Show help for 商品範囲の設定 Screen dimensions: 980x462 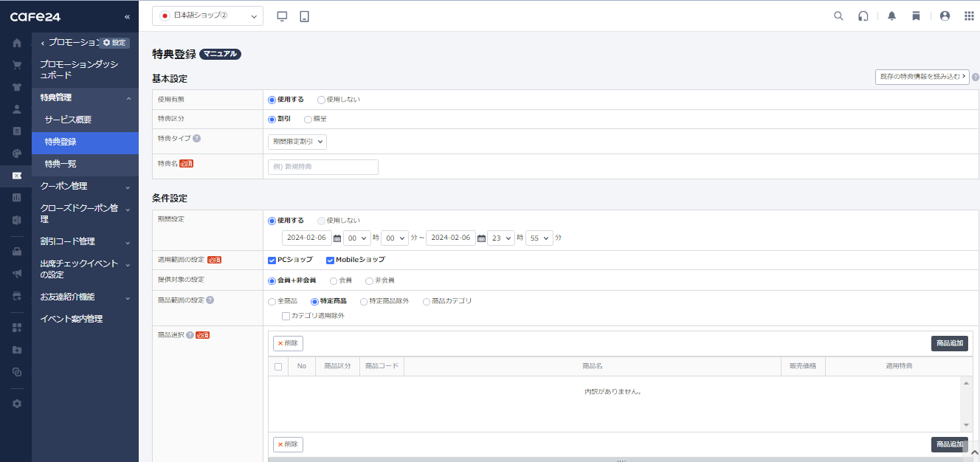[210, 300]
